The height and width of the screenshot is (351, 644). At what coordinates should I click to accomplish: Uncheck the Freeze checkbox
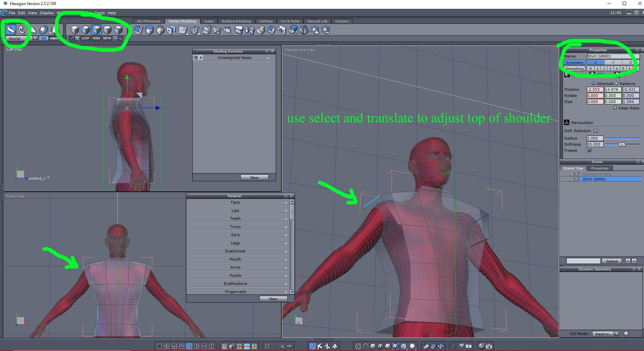[589, 150]
